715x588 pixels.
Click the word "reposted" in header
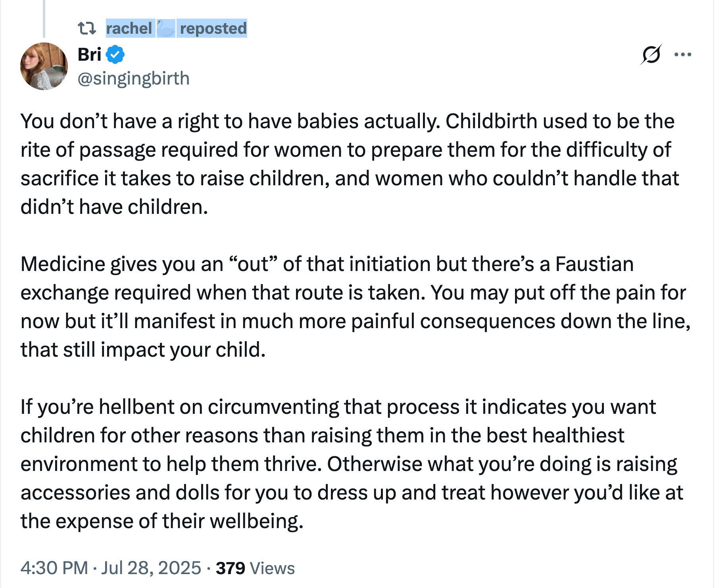click(x=213, y=29)
